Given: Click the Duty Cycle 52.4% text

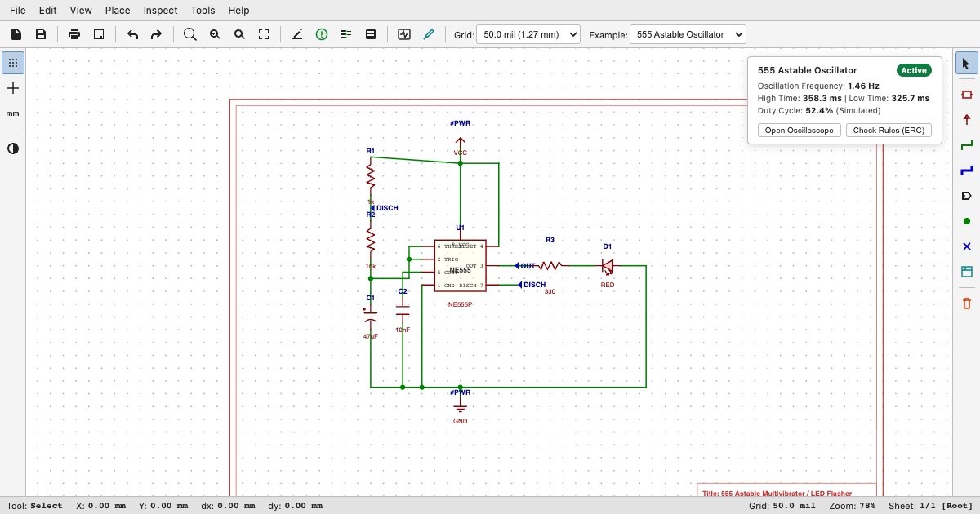Looking at the screenshot, I should 819,110.
